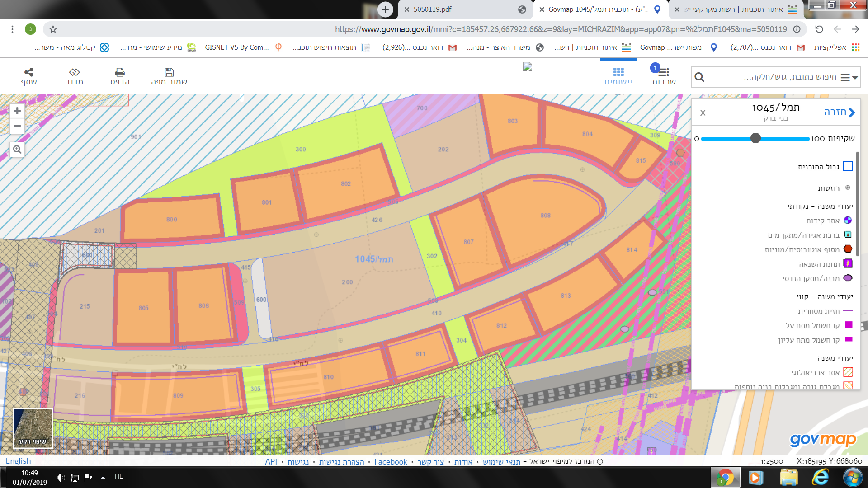Close the תמל/1045 layer panel

[703, 113]
